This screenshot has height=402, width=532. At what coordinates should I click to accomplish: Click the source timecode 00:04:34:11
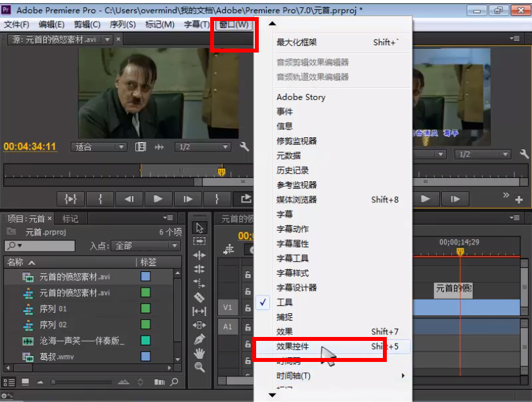[30, 146]
